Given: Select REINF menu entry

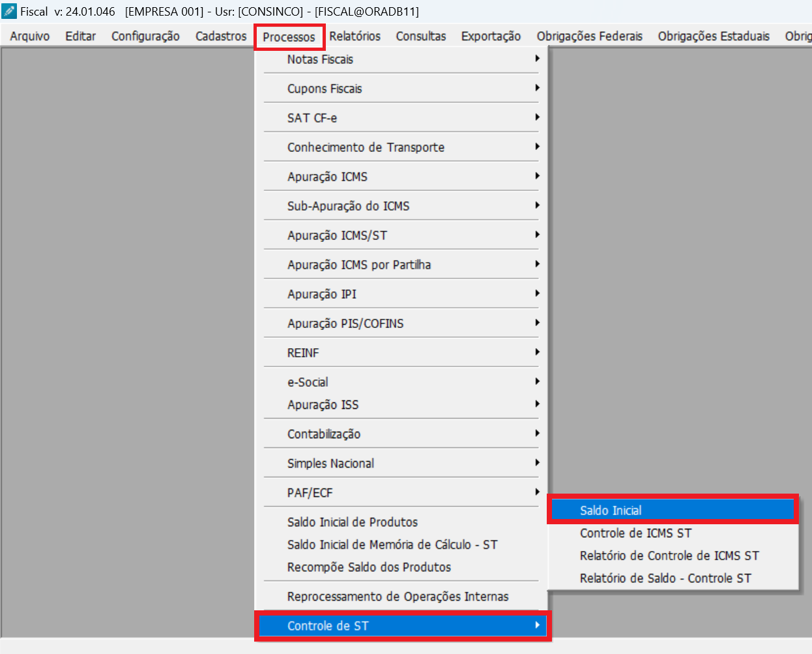Looking at the screenshot, I should 401,353.
